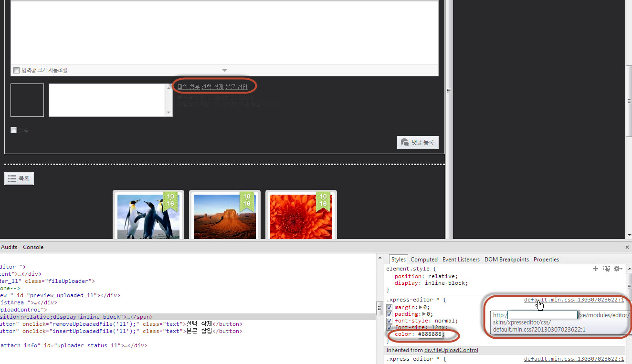The width and height of the screenshot is (632, 364).
Task: Click the 댓글 등록 speech bubble button
Action: (418, 142)
